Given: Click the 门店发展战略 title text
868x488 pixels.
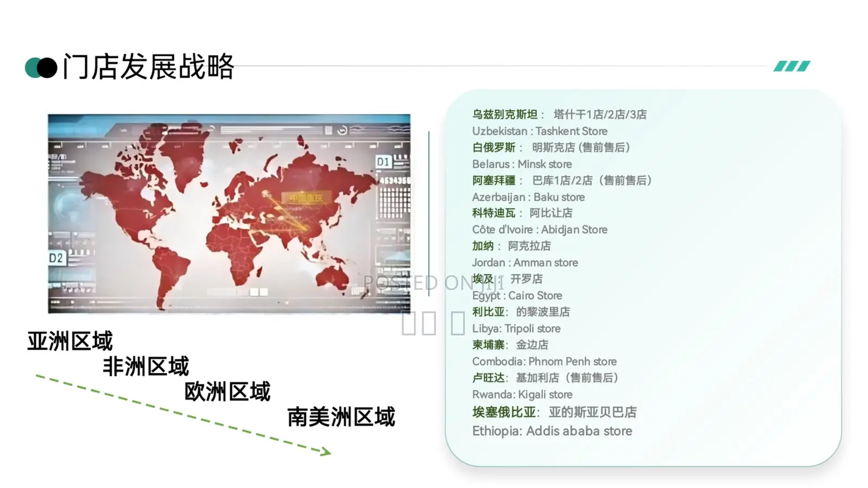Looking at the screenshot, I should 148,67.
